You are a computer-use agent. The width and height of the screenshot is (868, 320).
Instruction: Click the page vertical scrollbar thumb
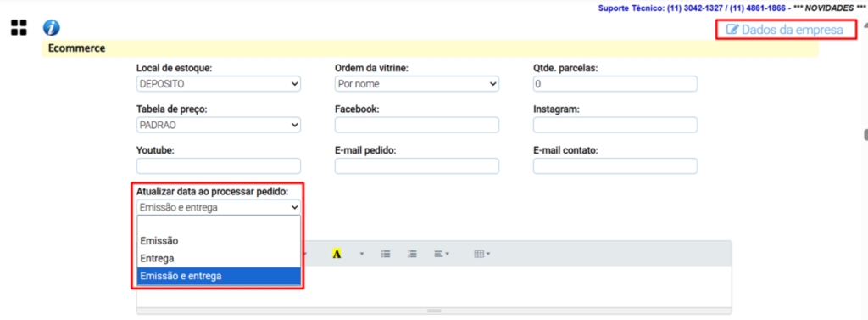pyautogui.click(x=865, y=135)
